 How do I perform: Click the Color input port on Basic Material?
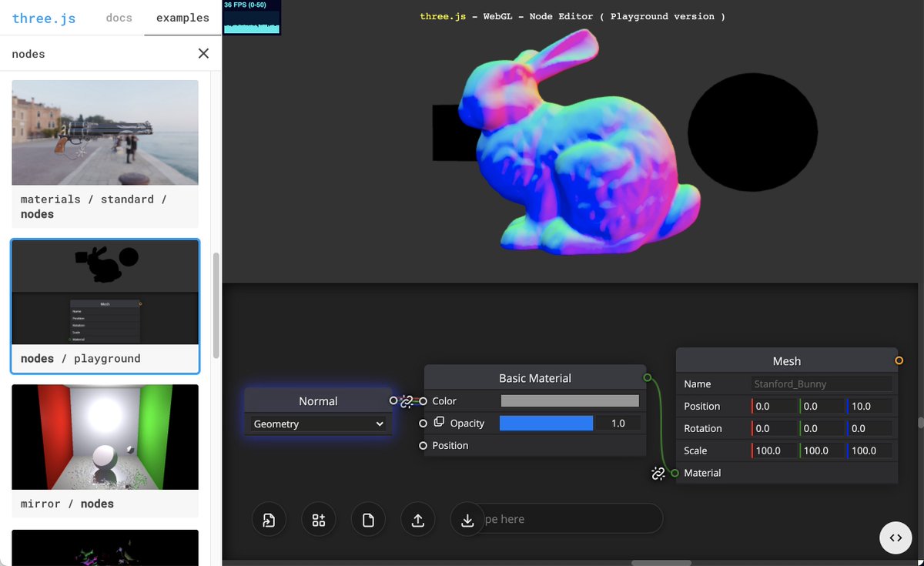(x=423, y=400)
